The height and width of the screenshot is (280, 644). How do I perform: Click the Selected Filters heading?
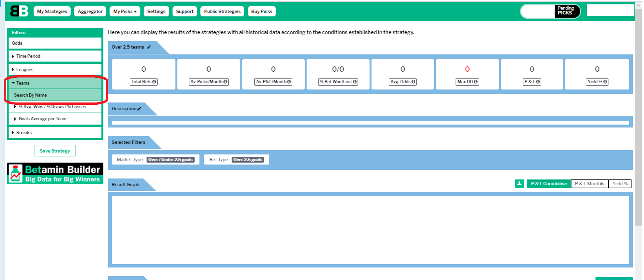click(128, 142)
